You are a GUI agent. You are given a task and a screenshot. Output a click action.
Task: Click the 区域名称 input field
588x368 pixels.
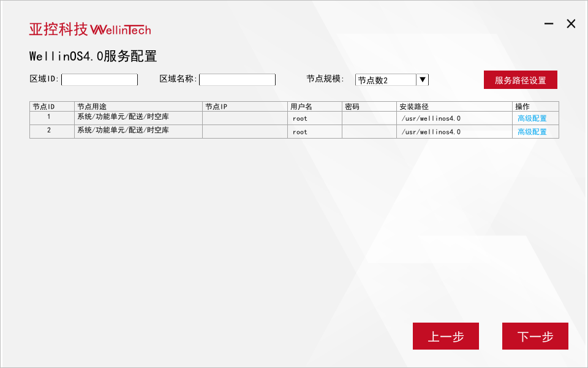pos(237,80)
